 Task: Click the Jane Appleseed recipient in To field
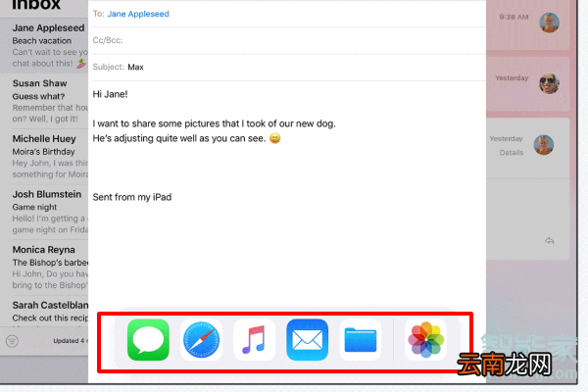[138, 14]
